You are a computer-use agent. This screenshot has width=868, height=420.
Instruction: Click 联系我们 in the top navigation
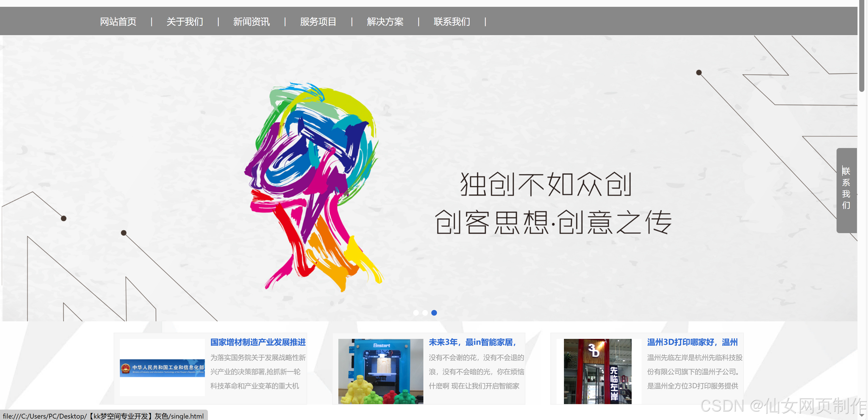[x=451, y=22]
